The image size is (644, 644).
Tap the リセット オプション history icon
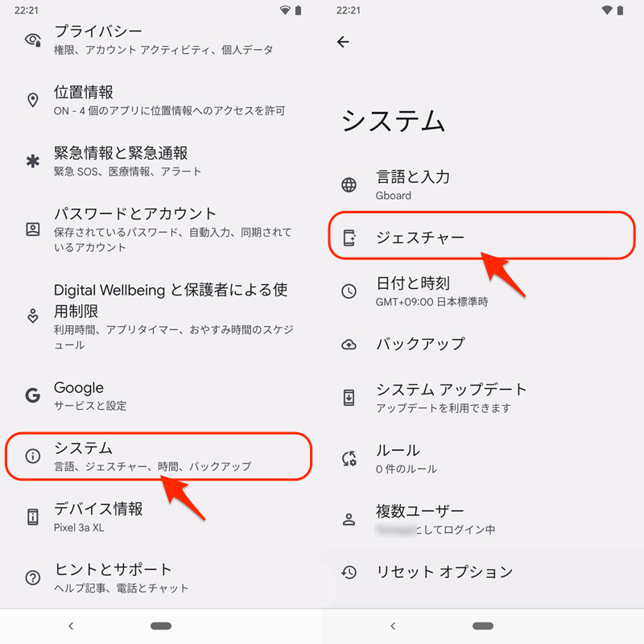click(349, 572)
